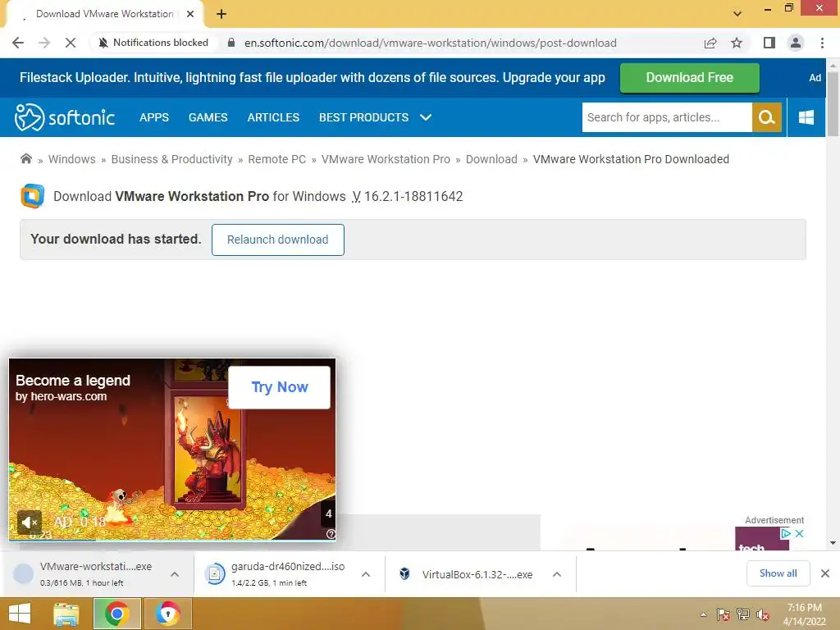Open the taskbar clock and date
Screen dimensions: 840x630
pos(804,614)
